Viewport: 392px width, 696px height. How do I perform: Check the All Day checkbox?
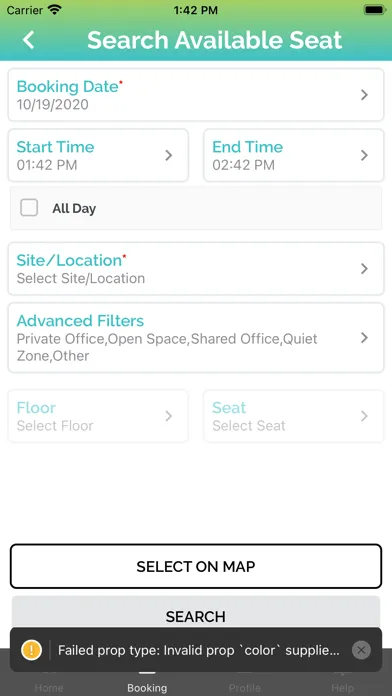(x=29, y=208)
